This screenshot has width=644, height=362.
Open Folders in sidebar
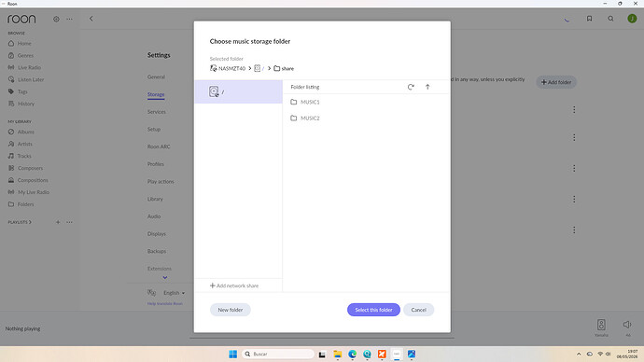click(21, 204)
